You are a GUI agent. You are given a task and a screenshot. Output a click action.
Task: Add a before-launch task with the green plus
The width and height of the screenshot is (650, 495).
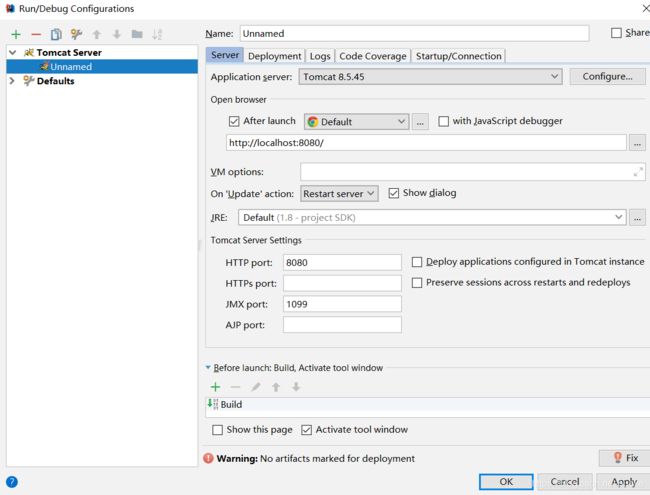(x=216, y=387)
